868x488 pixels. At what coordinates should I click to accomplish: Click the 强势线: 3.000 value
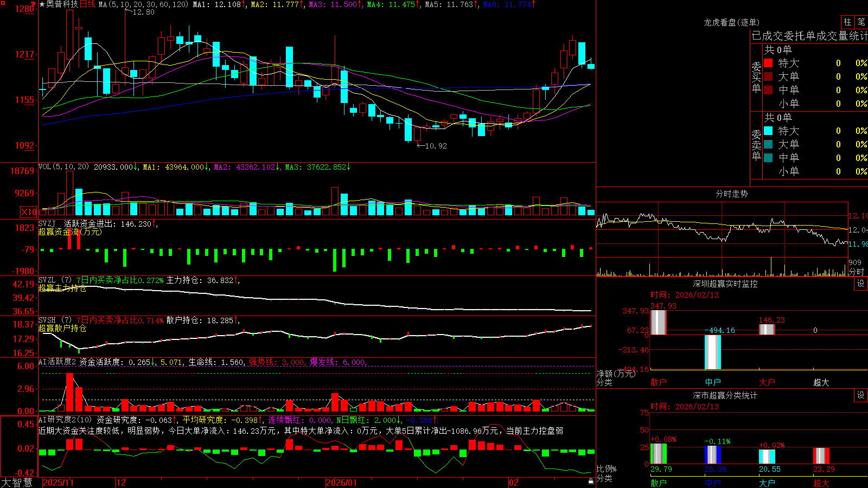click(277, 362)
